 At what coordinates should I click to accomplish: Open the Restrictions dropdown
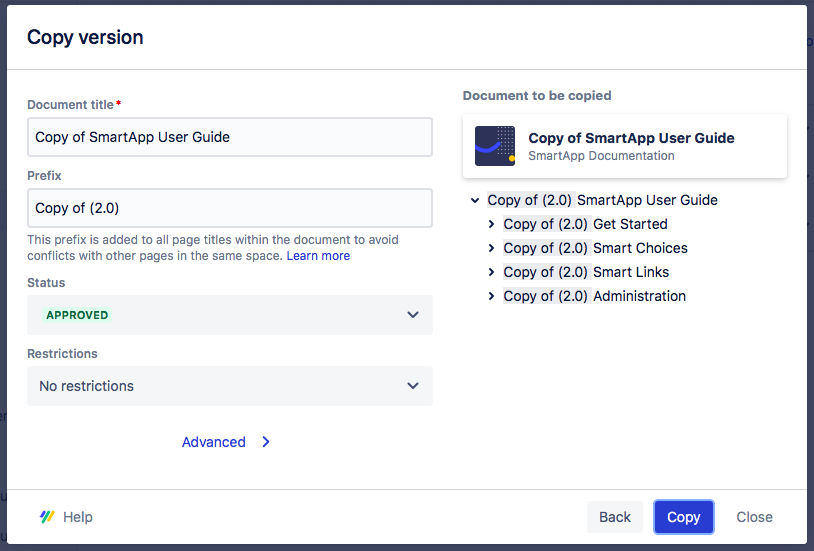coord(229,386)
